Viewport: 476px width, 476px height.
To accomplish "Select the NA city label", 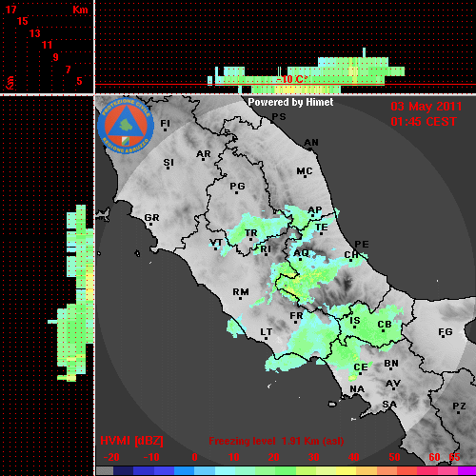I will pyautogui.click(x=357, y=389).
